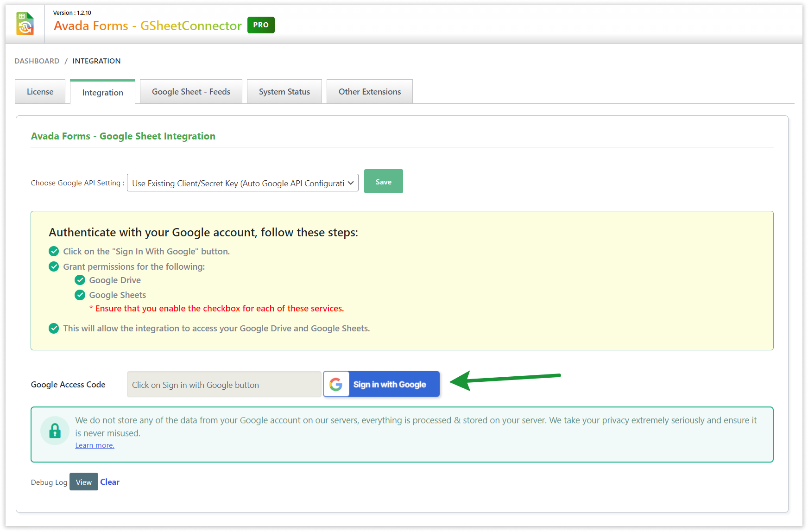Viewport: 808px width, 532px height.
Task: Click Sign in with Google
Action: pyautogui.click(x=389, y=384)
